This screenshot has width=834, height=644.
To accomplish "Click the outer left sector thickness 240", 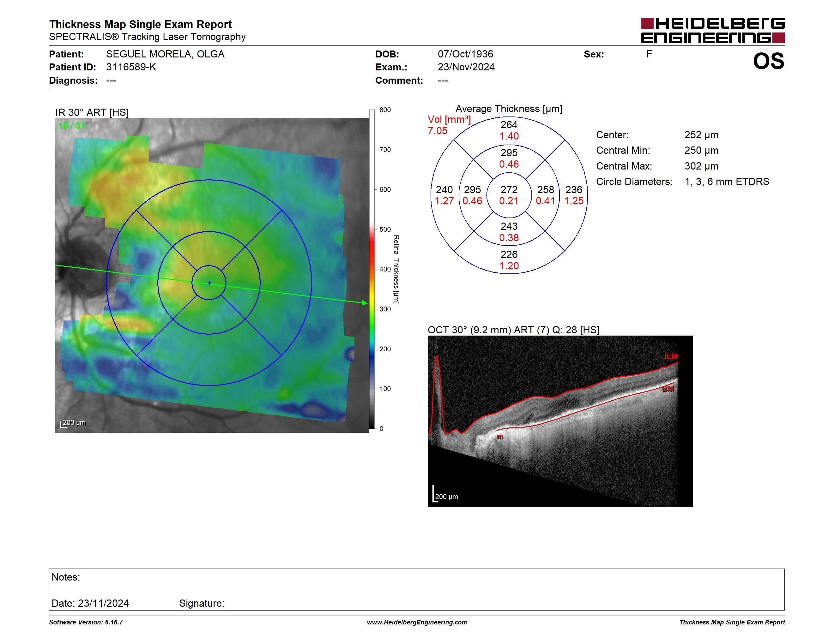I will pos(444,190).
